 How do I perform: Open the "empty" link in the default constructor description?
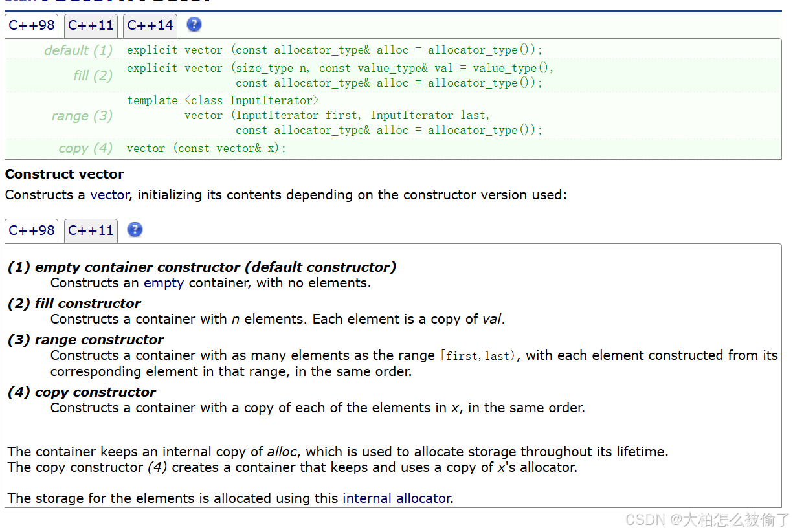pyautogui.click(x=164, y=283)
